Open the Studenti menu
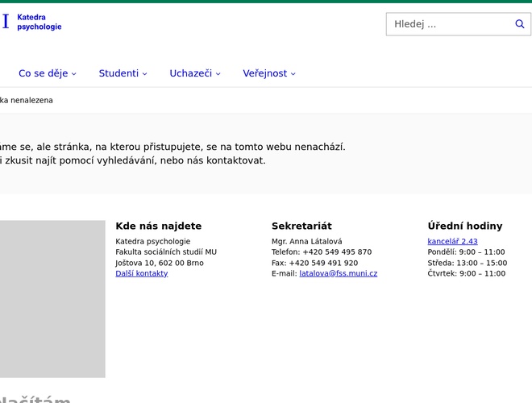 coord(118,73)
